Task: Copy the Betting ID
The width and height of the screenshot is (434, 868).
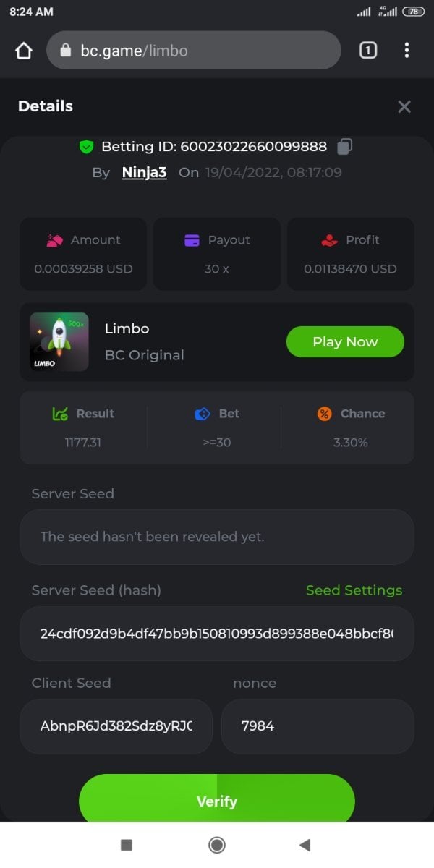Action: [345, 147]
